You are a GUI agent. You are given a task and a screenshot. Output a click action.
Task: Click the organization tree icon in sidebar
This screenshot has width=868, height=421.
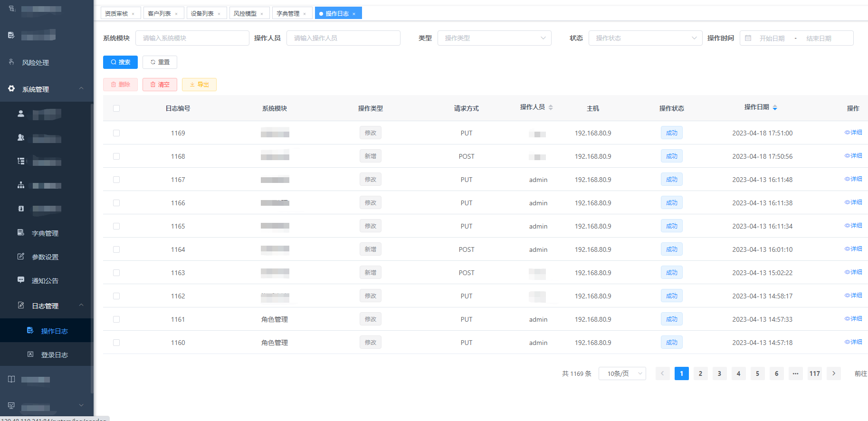[21, 185]
